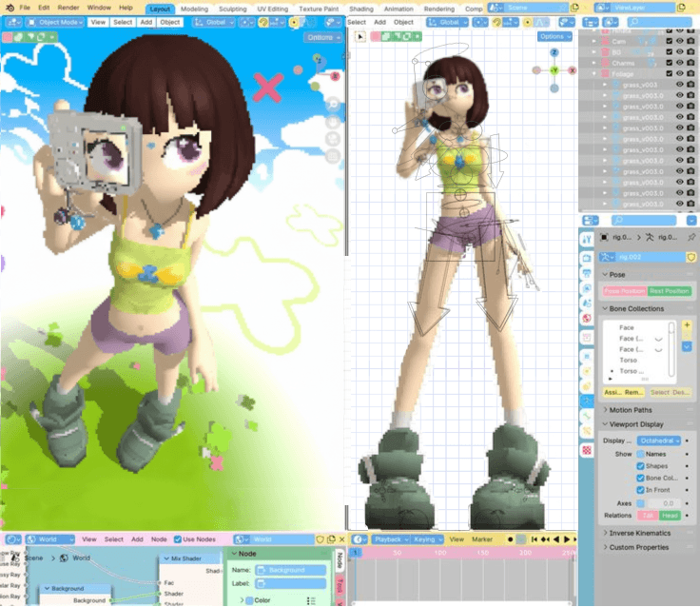Viewport: 700px width, 607px height.
Task: Open the Object Mode dropdown
Action: pos(55,22)
